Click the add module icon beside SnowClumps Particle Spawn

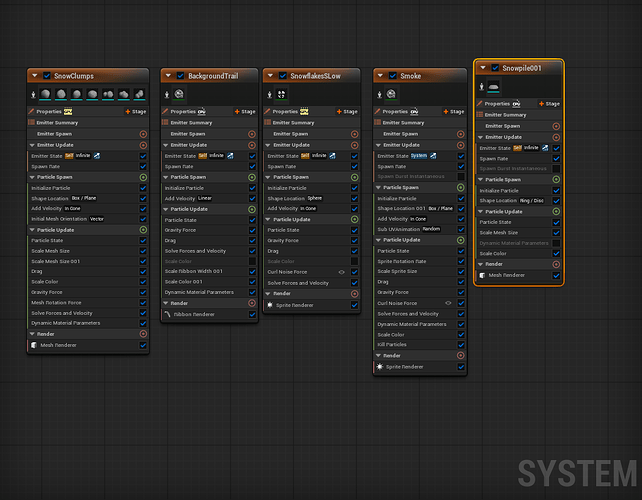tap(143, 177)
